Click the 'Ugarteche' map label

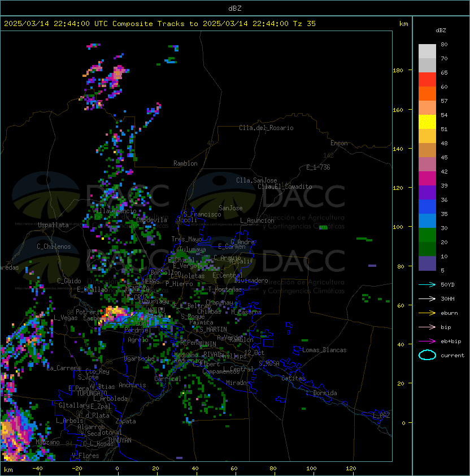[140, 359]
